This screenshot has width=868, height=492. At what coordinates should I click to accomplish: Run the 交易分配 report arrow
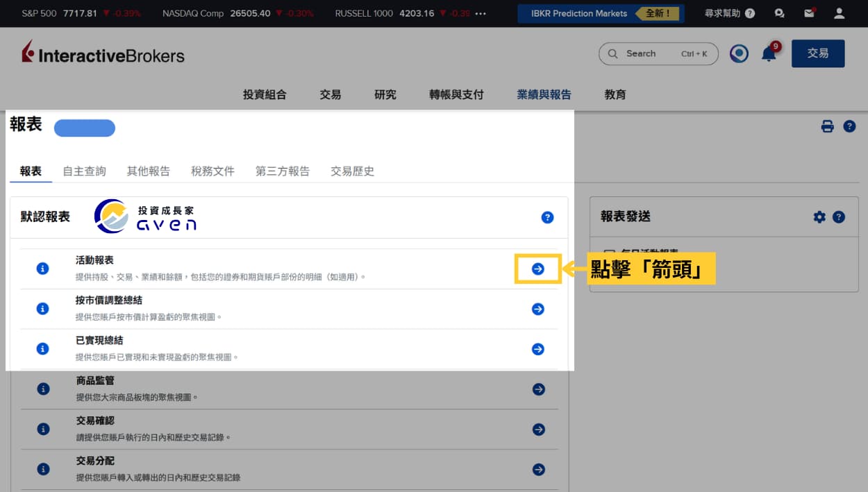[538, 470]
